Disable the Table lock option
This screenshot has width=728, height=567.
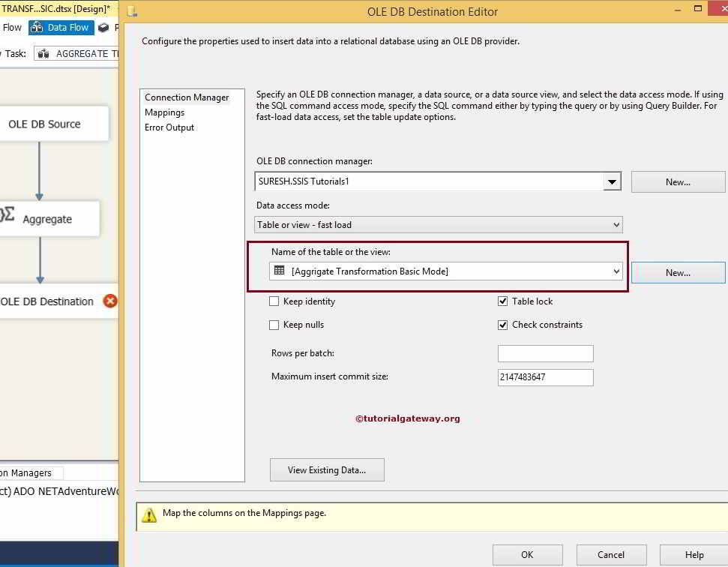point(502,300)
